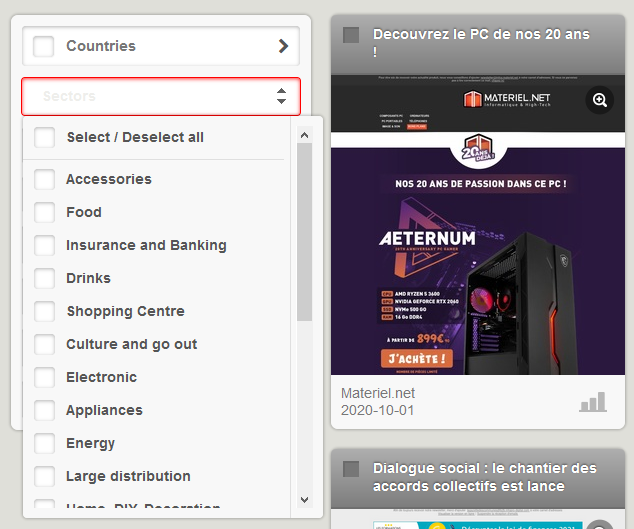
Task: Open statistics bar chart icon for Materiel.net
Action: (x=592, y=402)
